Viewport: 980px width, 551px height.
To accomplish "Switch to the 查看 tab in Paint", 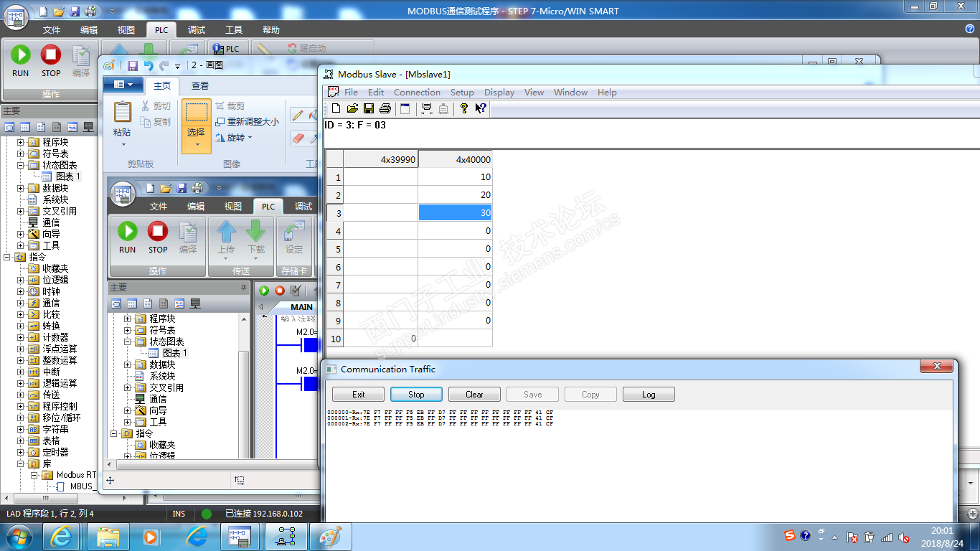I will coord(200,86).
